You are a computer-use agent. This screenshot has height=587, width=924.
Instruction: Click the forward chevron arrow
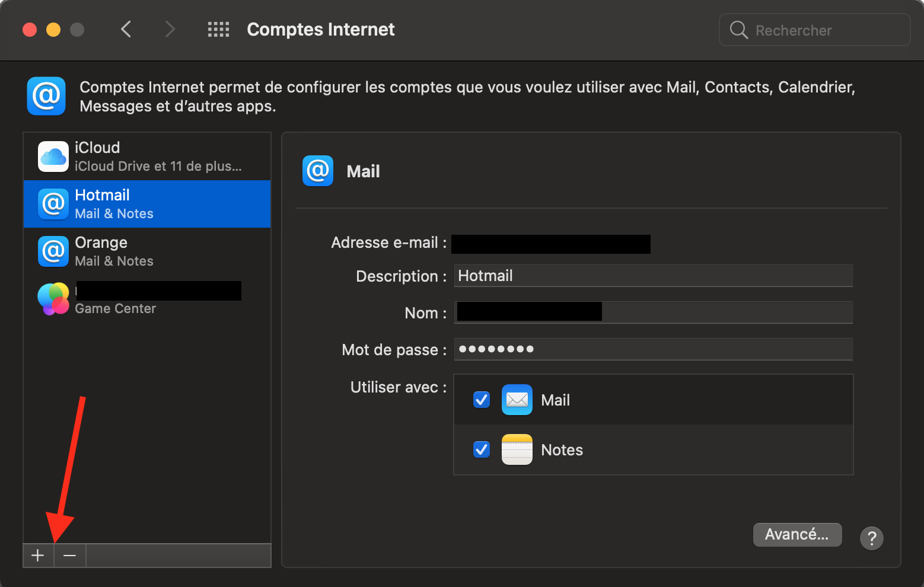point(170,30)
